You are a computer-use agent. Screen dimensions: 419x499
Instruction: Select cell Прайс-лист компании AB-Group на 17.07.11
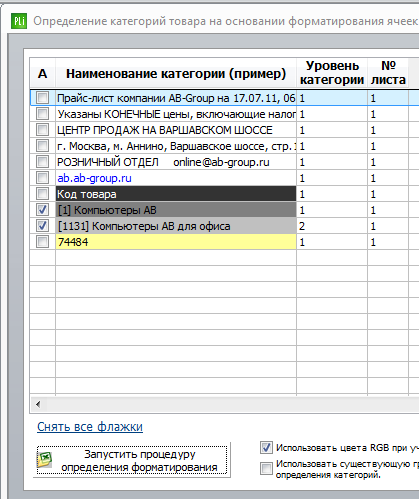[176, 98]
